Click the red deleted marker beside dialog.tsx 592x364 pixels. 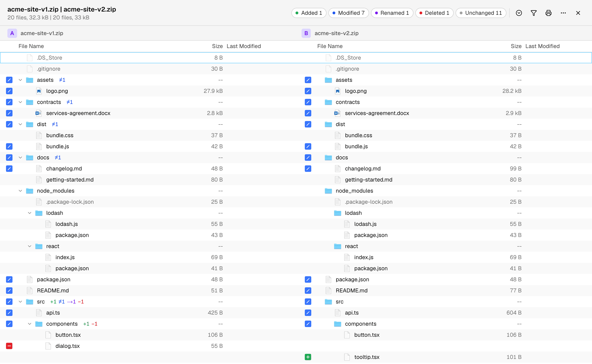[9, 346]
